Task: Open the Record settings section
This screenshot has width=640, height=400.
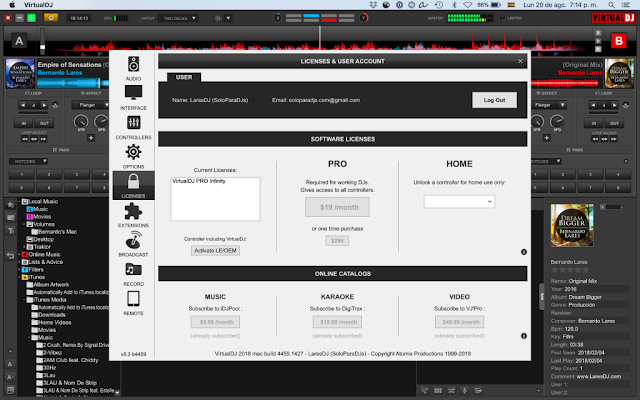Action: coord(133,274)
